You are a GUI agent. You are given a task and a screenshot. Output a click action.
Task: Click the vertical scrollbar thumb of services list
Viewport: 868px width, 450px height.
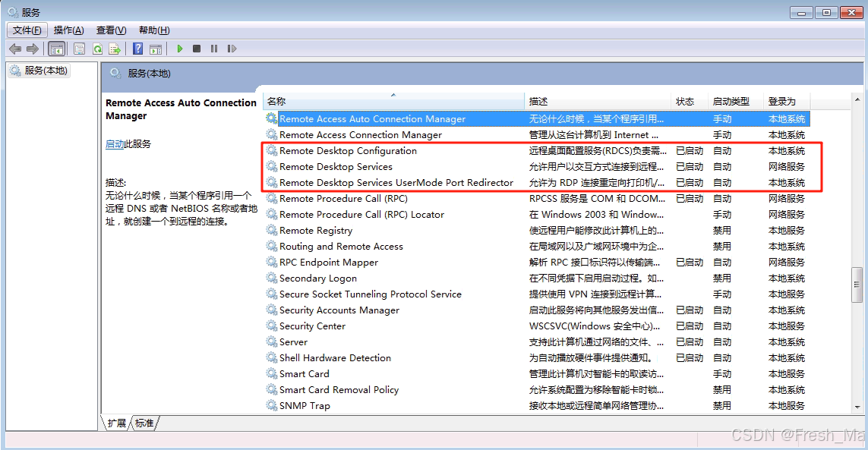tap(857, 285)
